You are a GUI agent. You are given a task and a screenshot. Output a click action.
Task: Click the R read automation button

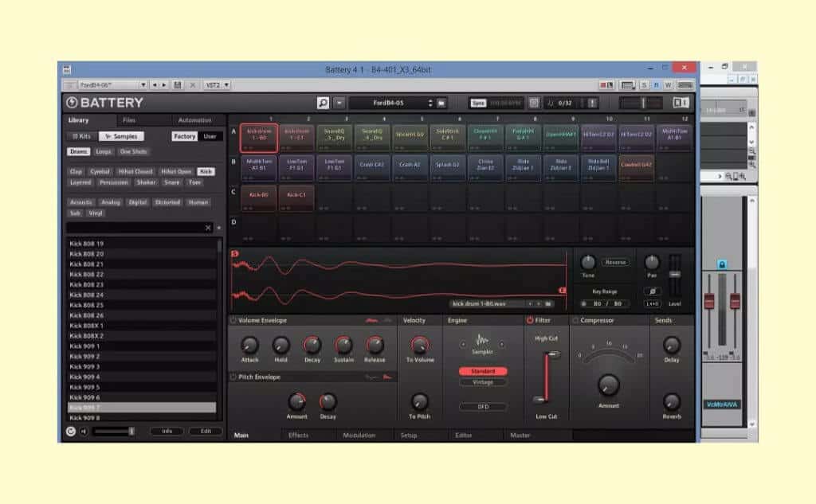coord(657,84)
